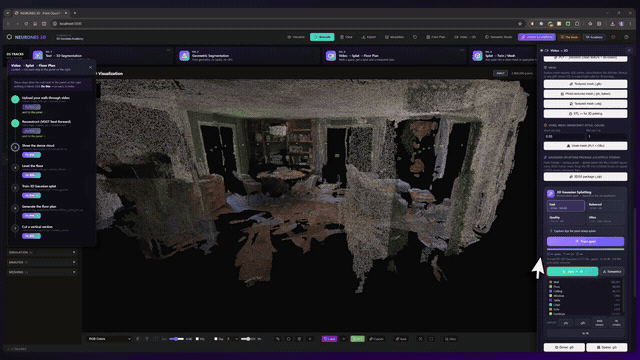Click the heart icon in the top bar
This screenshot has height=360, width=640.
tap(613, 37)
